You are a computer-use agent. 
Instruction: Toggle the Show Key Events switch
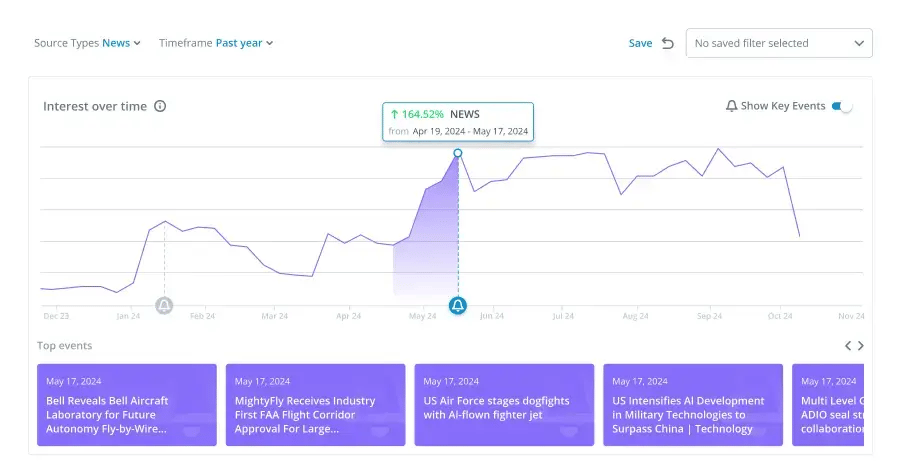pyautogui.click(x=842, y=106)
